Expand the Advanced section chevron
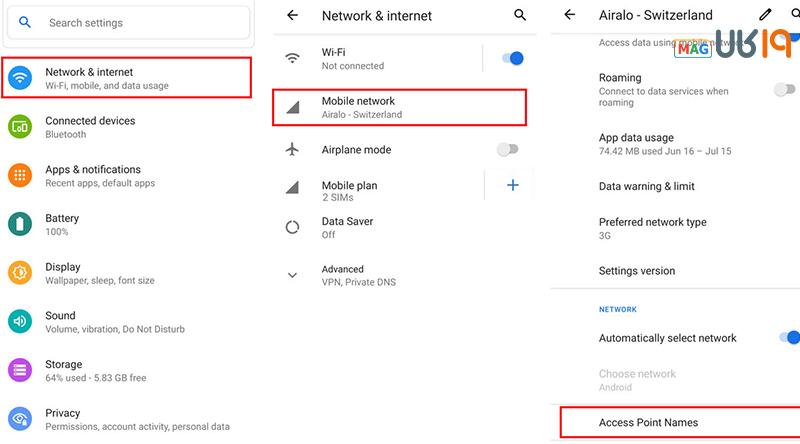800x444 pixels. (293, 275)
